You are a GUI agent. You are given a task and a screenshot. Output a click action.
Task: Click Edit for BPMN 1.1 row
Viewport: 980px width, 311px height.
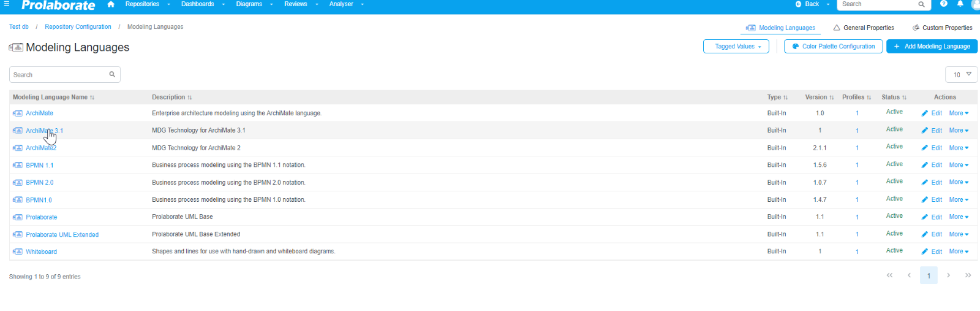click(x=937, y=165)
